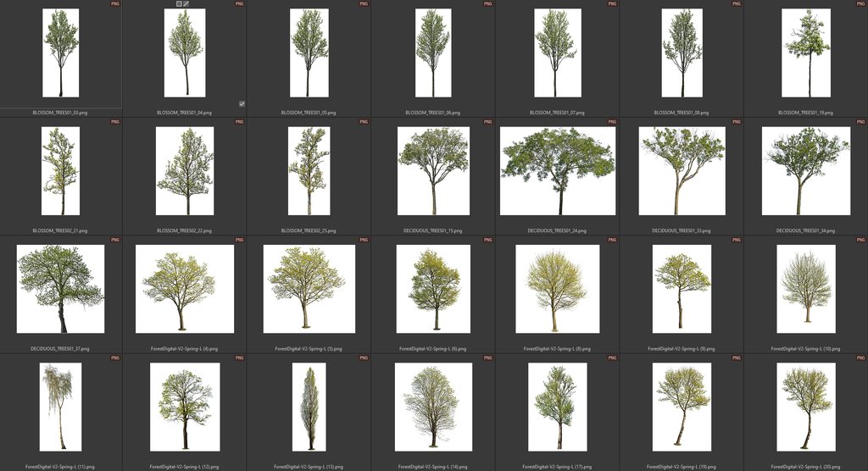Click the BLOSSOM_TREES01_07.png filename label
Screen dimensions: 868x471
point(557,112)
